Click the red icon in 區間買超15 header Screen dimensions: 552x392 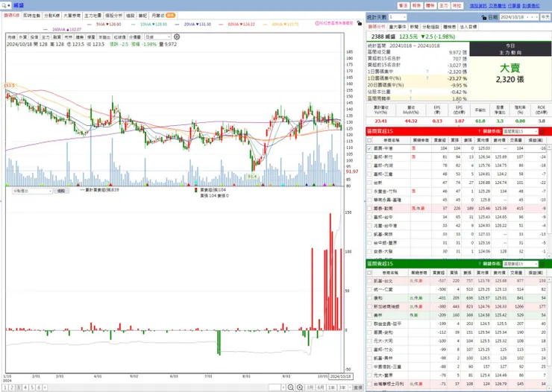[x=542, y=131]
